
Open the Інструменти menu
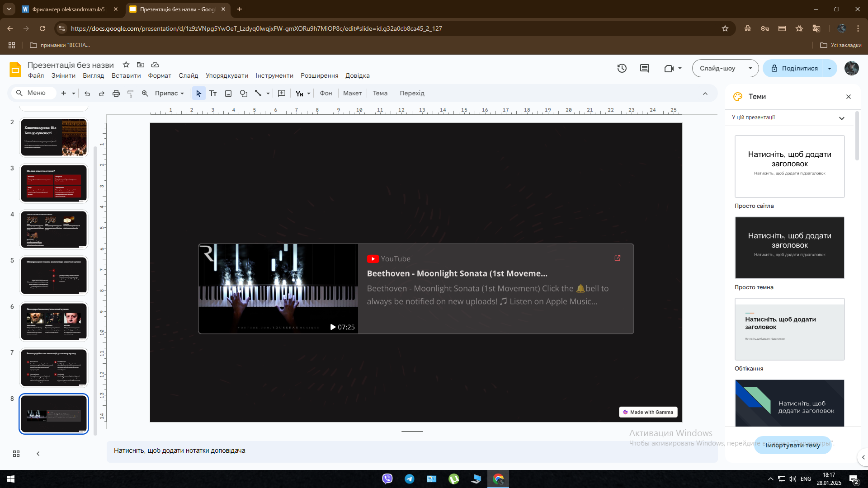click(274, 76)
